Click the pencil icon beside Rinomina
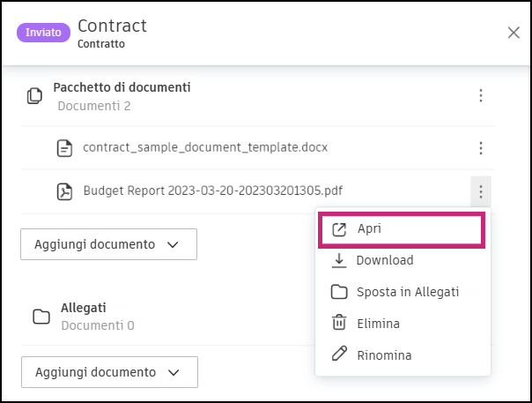The width and height of the screenshot is (532, 403). (x=339, y=355)
